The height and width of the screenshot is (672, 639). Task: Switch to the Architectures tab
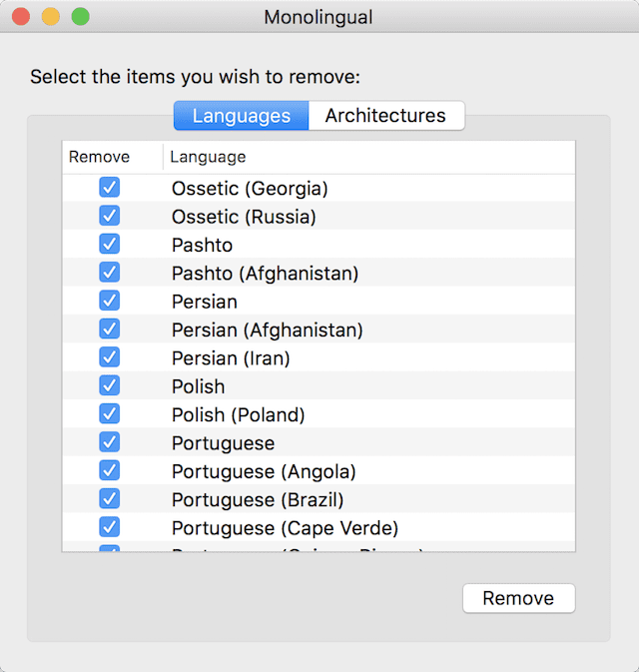coord(385,116)
